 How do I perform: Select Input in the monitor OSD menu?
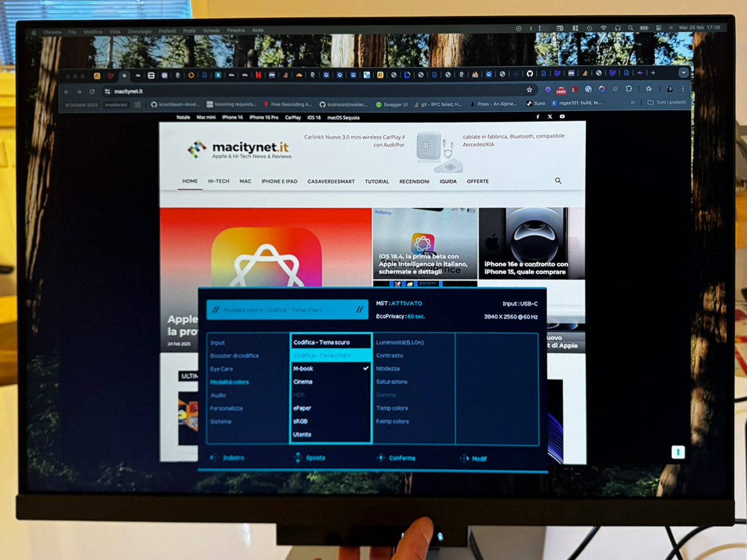(x=217, y=343)
